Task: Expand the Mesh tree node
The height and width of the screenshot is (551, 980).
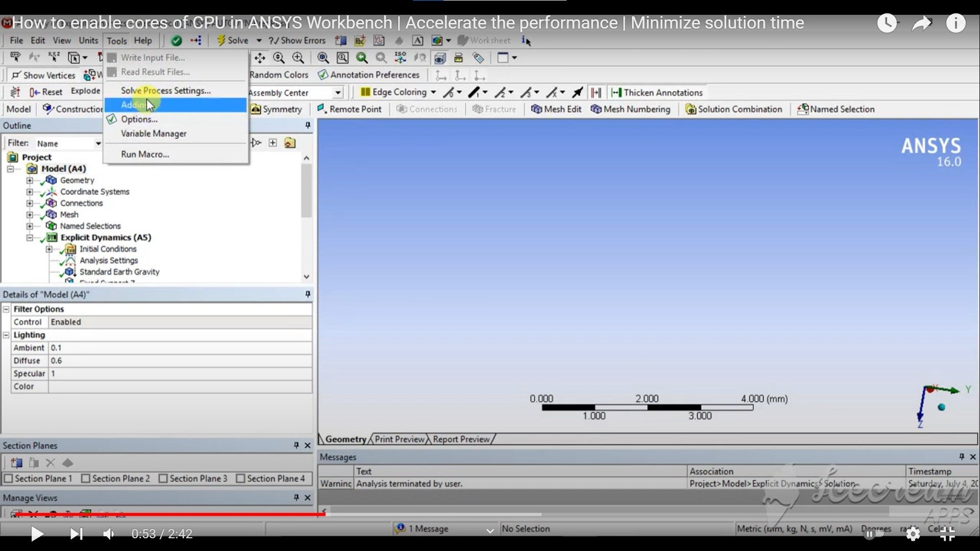Action: 30,215
